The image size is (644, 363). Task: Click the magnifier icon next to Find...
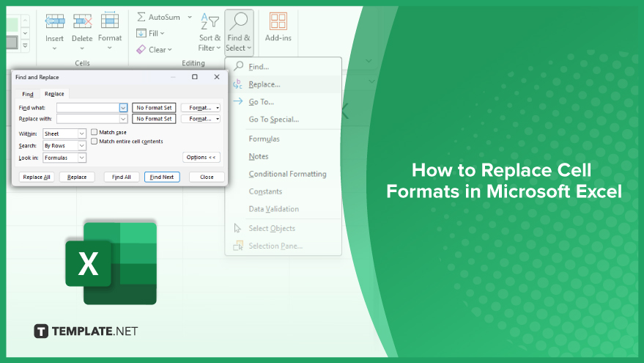point(238,66)
